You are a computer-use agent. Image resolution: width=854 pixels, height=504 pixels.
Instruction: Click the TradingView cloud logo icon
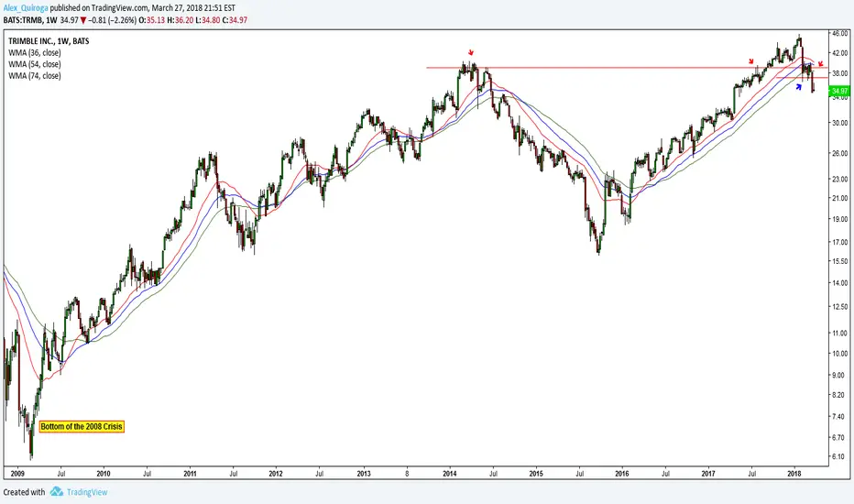pyautogui.click(x=57, y=491)
